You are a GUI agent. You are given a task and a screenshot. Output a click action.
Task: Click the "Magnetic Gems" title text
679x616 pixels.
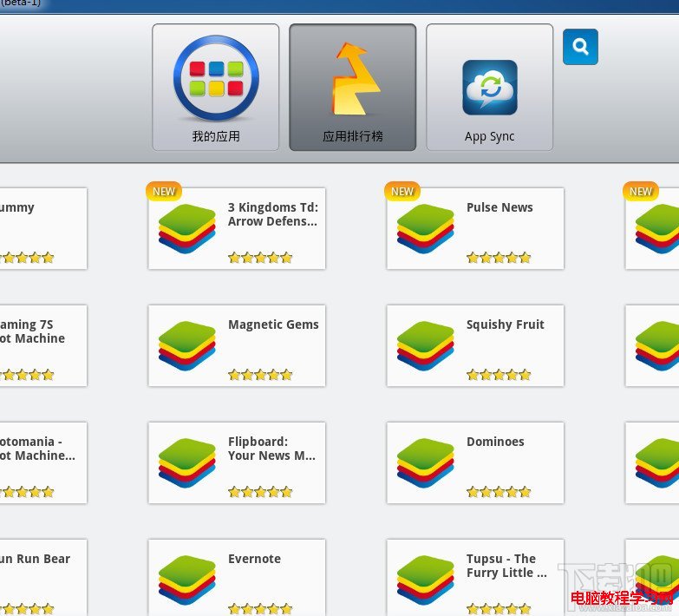pos(273,324)
